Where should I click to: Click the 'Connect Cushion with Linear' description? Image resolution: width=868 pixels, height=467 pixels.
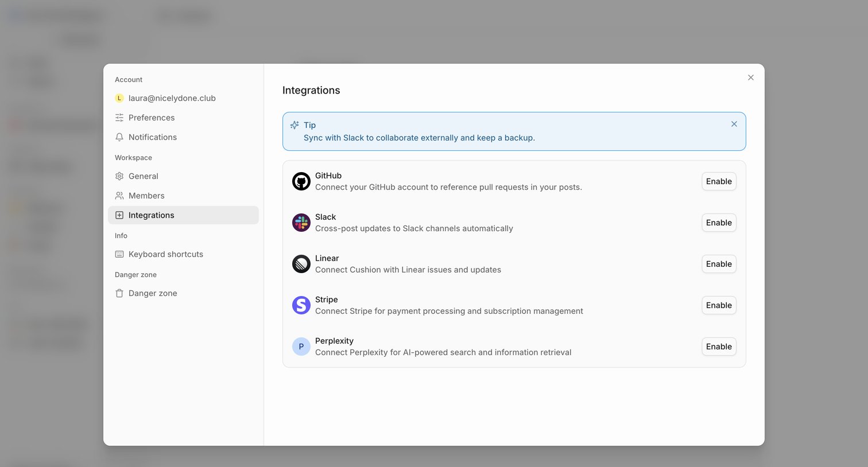coord(408,270)
